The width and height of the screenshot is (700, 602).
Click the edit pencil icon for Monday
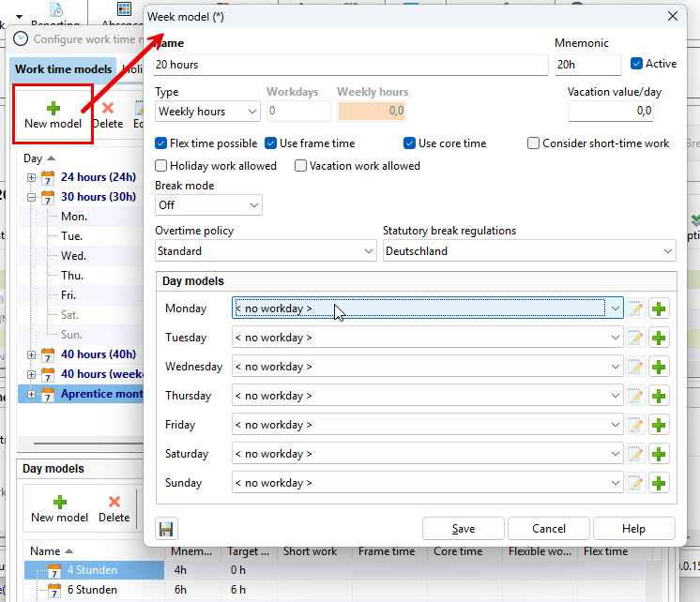[636, 309]
